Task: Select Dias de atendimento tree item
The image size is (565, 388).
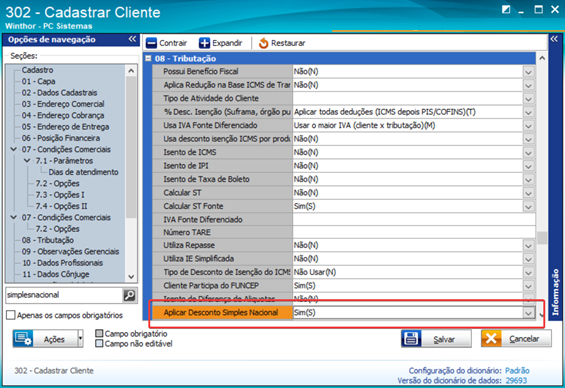Action: [x=83, y=172]
